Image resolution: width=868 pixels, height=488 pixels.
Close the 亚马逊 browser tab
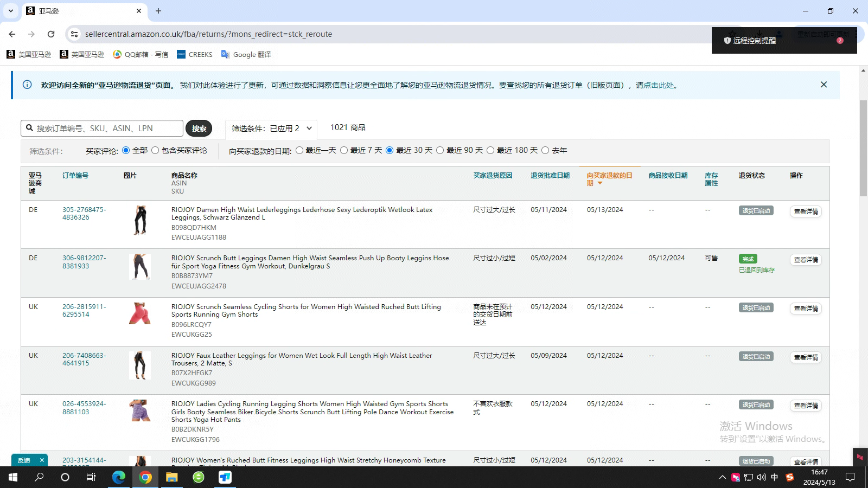tap(139, 11)
